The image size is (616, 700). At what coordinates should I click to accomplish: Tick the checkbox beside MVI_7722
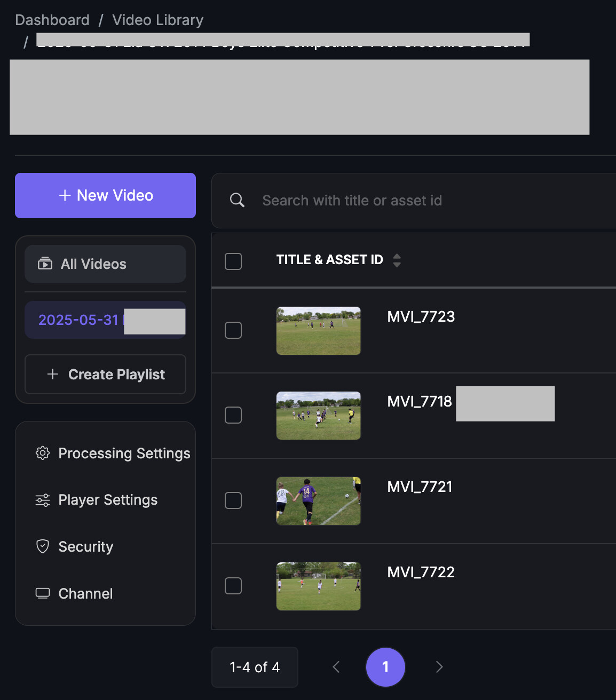click(233, 586)
